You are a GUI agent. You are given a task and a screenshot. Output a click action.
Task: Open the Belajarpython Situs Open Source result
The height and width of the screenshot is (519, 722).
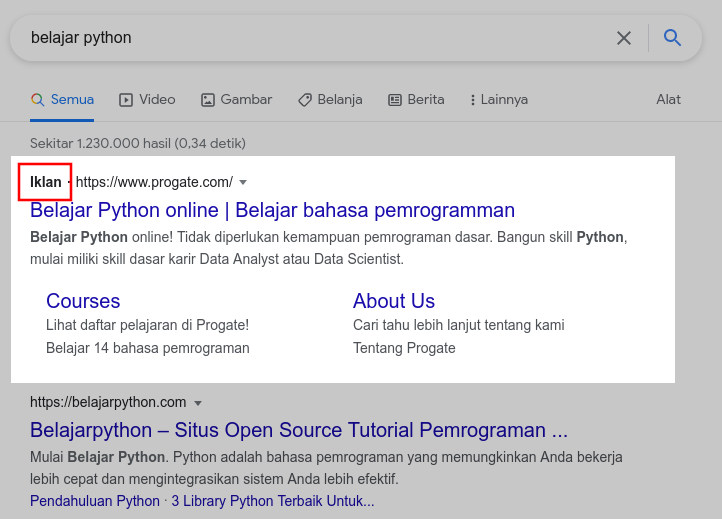pyautogui.click(x=298, y=431)
